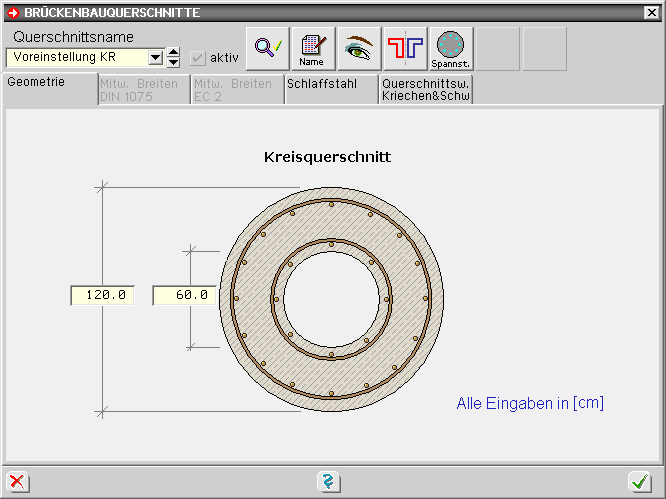Screen dimensions: 666x499
Task: Toggle the aktiv checkbox
Action: coord(198,57)
